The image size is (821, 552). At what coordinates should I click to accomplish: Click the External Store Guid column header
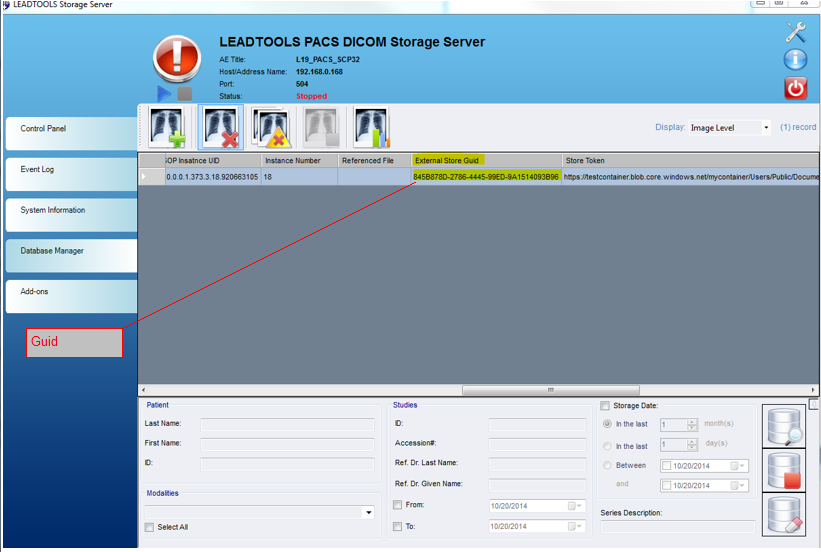pyautogui.click(x=486, y=161)
